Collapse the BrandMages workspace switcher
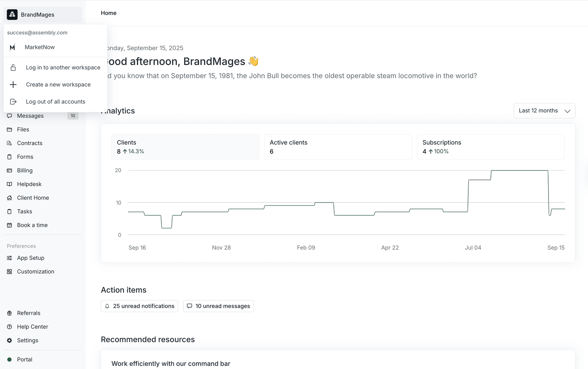The height and width of the screenshot is (369, 588). tap(43, 15)
